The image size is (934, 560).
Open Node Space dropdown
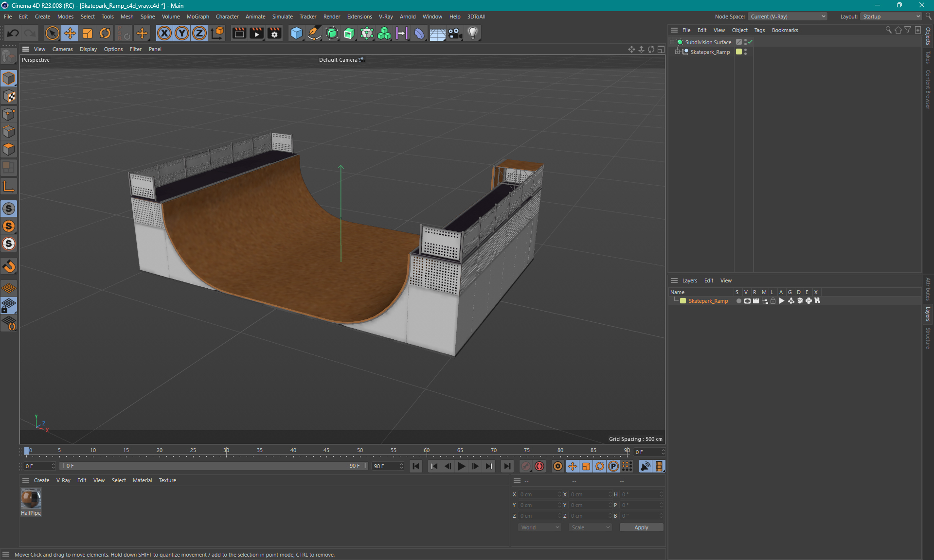tap(787, 17)
